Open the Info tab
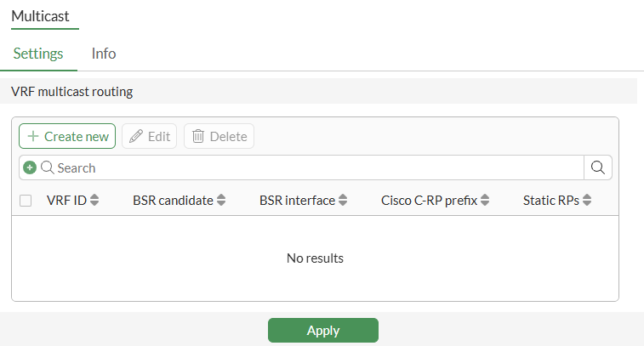This screenshot has width=644, height=346. pos(104,53)
